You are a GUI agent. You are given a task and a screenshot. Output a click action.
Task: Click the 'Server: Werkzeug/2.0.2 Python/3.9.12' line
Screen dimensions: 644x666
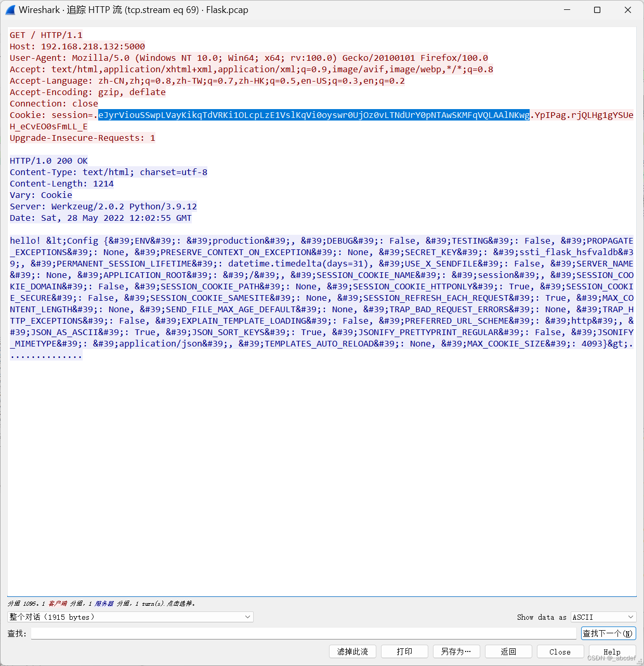pos(103,206)
